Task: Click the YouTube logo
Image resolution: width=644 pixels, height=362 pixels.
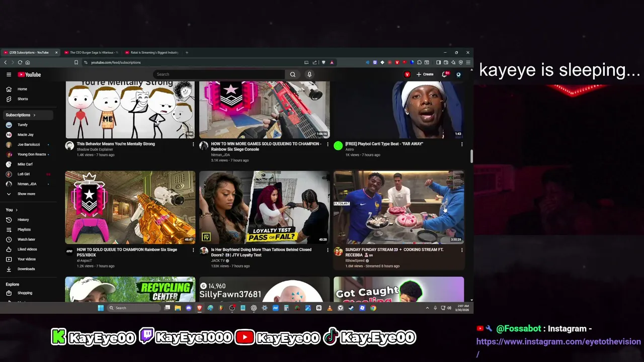Action: point(29,74)
